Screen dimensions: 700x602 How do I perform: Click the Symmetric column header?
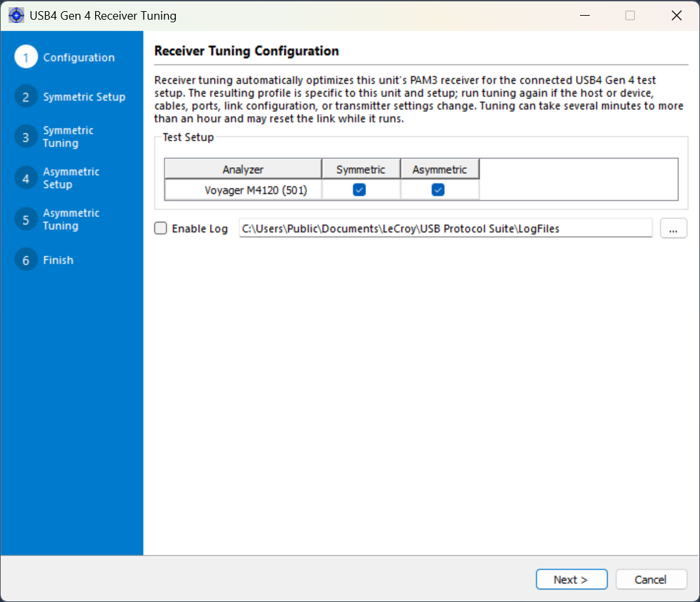point(361,169)
